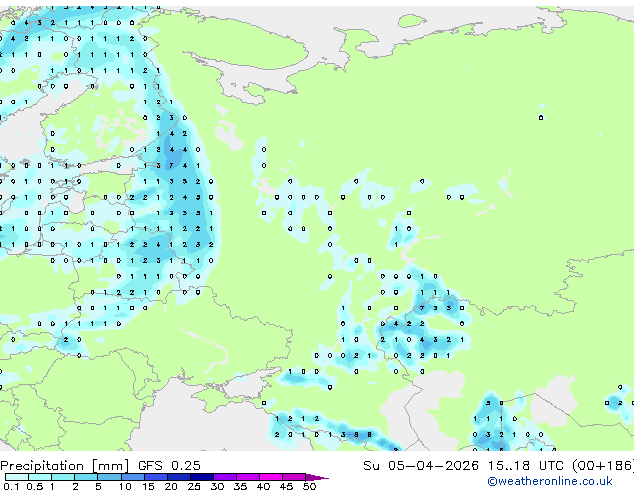The height and width of the screenshot is (490, 634).
Task: Select the purple swatch between 30 and 35
Action: pyautogui.click(x=224, y=477)
